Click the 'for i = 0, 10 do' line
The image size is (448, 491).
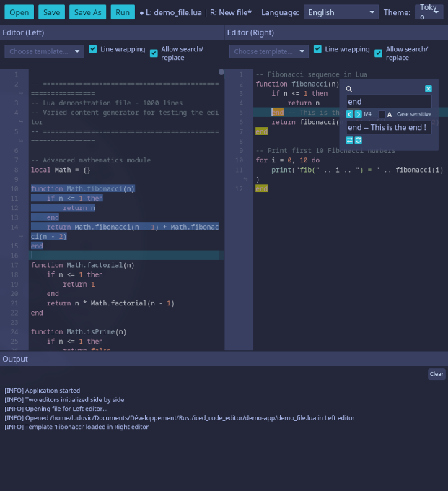tap(288, 160)
